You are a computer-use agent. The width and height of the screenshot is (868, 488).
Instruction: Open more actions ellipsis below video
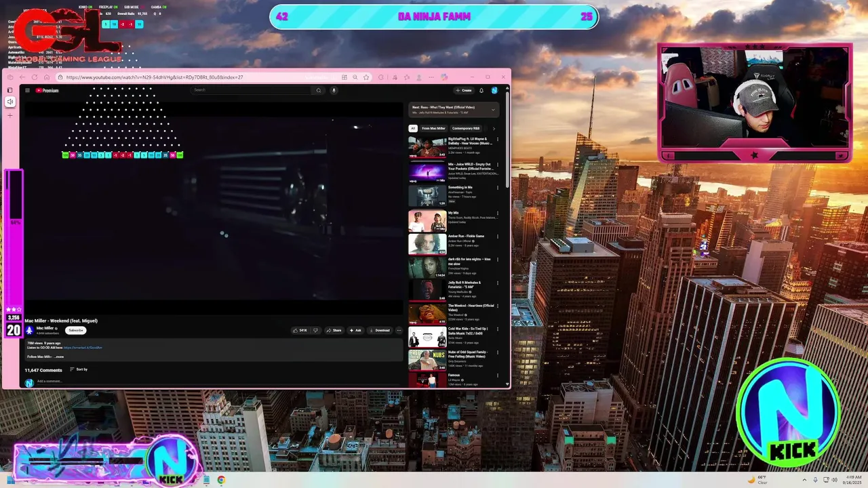coord(399,330)
